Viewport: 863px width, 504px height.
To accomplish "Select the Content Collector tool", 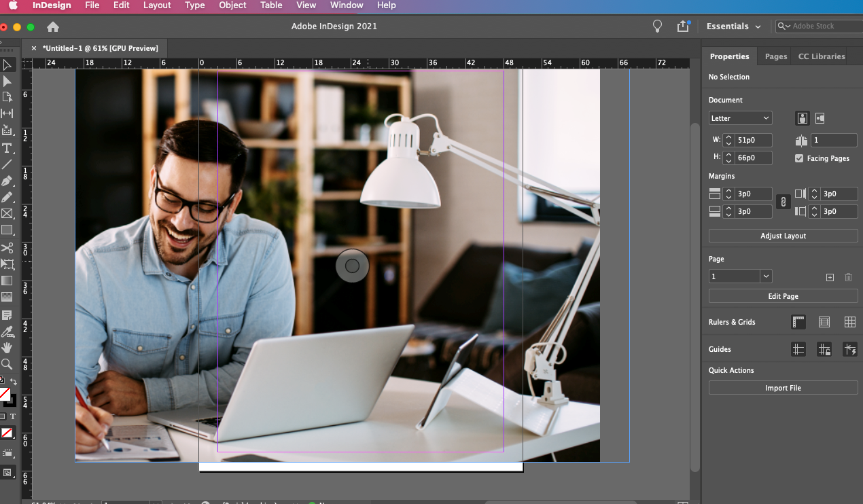I will [x=7, y=130].
